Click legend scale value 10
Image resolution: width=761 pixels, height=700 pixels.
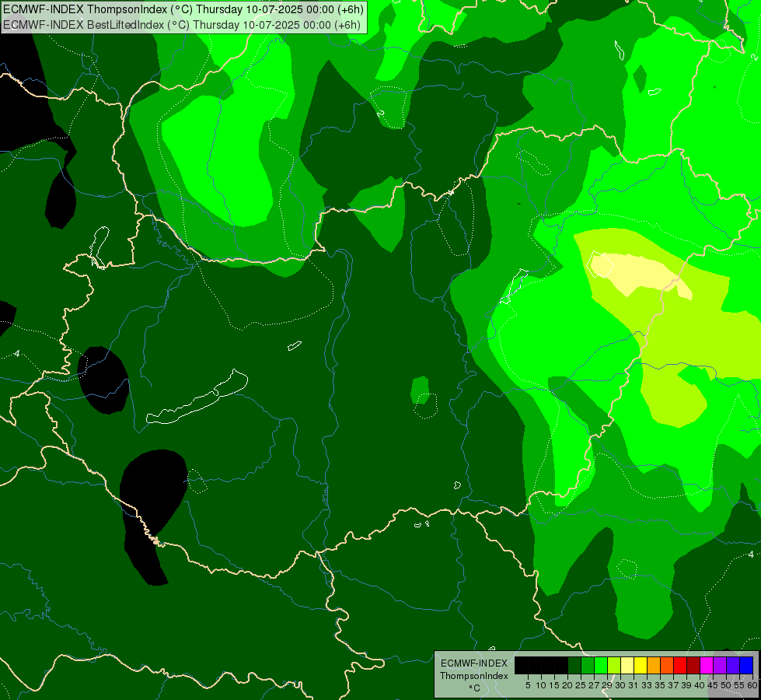pos(541,685)
